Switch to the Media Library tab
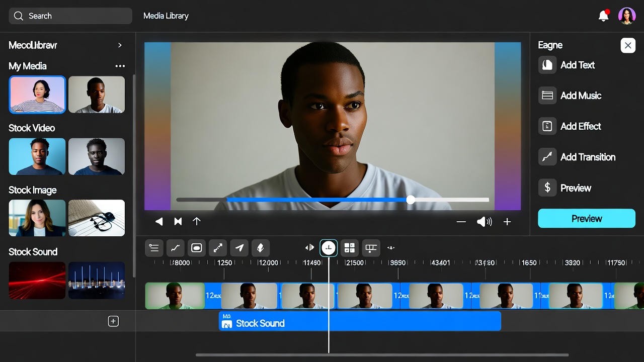Image resolution: width=644 pixels, height=362 pixels. click(x=166, y=16)
